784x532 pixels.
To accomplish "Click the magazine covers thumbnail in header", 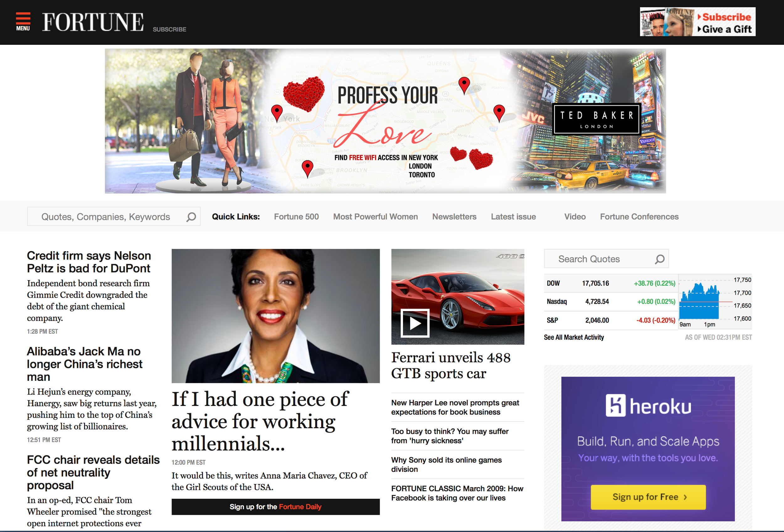I will [x=667, y=22].
